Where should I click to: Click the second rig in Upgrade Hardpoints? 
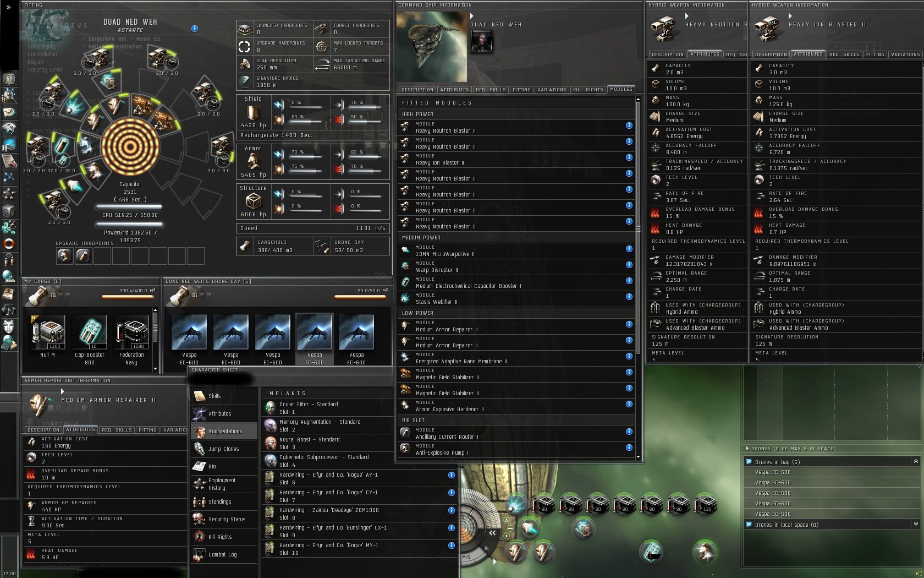click(84, 255)
